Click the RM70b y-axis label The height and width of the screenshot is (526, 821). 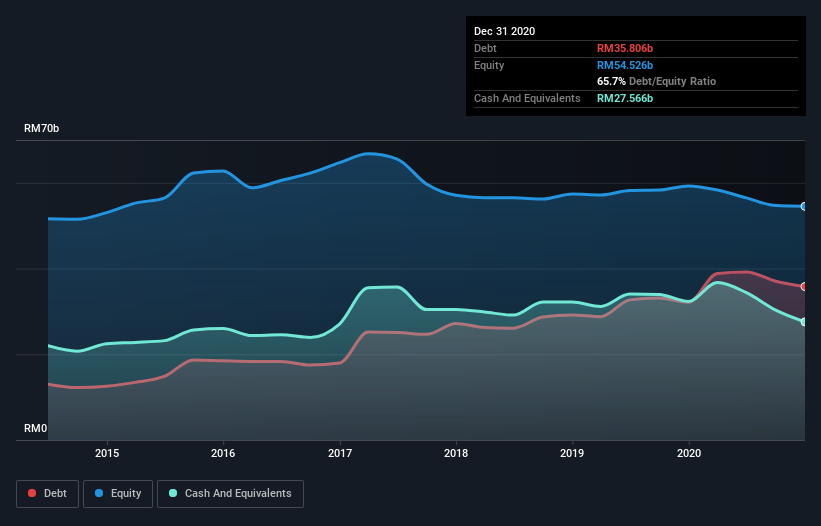[41, 128]
